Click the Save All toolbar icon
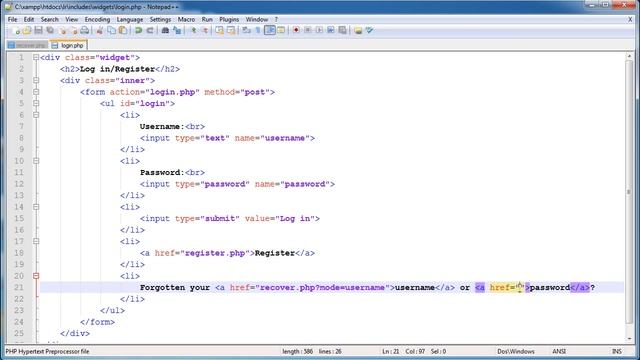 click(50, 31)
